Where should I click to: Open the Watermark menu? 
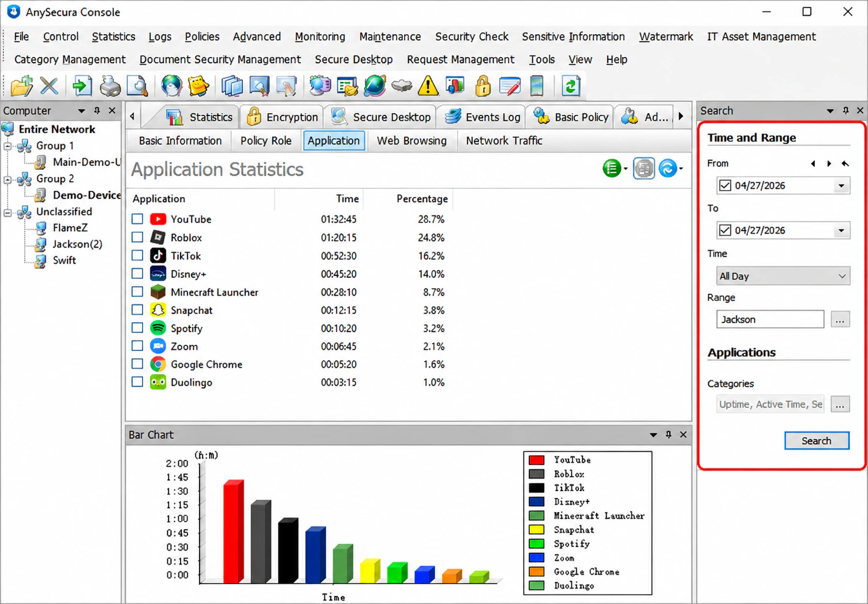pos(666,36)
